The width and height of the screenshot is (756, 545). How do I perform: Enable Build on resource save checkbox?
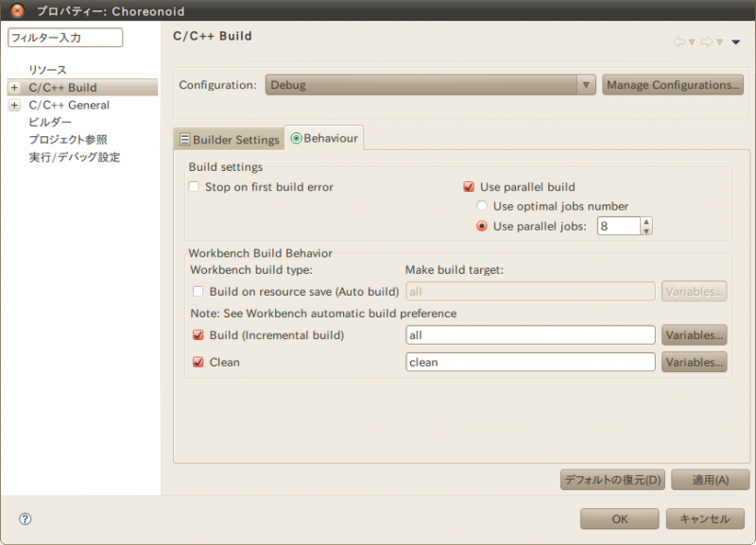click(198, 292)
